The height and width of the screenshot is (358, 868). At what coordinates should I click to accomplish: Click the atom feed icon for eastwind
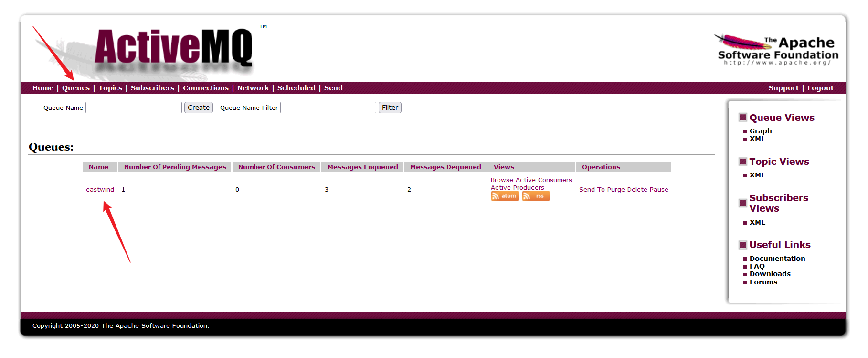[x=505, y=196]
